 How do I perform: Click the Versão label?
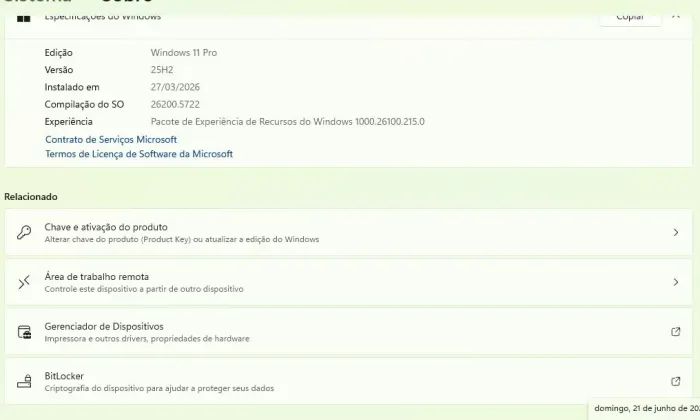click(58, 70)
